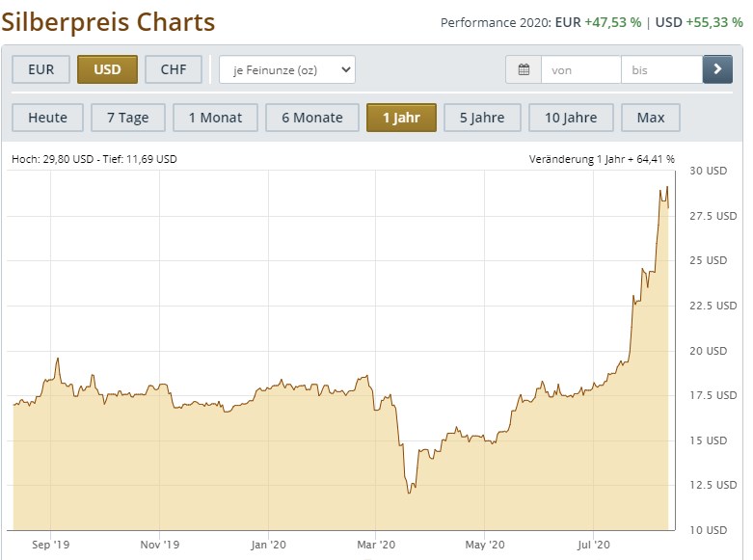Click the March 2020 low point on chart
The height and width of the screenshot is (560, 753).
click(409, 493)
